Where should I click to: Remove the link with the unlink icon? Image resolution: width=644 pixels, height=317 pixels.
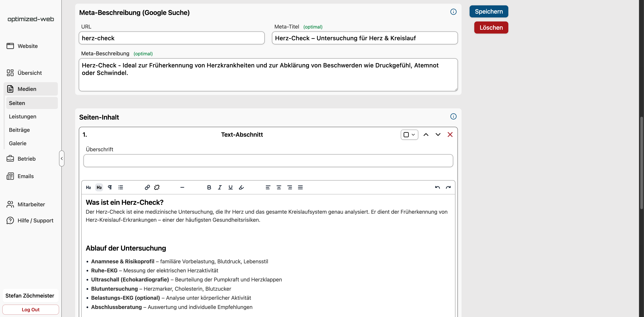click(x=157, y=187)
